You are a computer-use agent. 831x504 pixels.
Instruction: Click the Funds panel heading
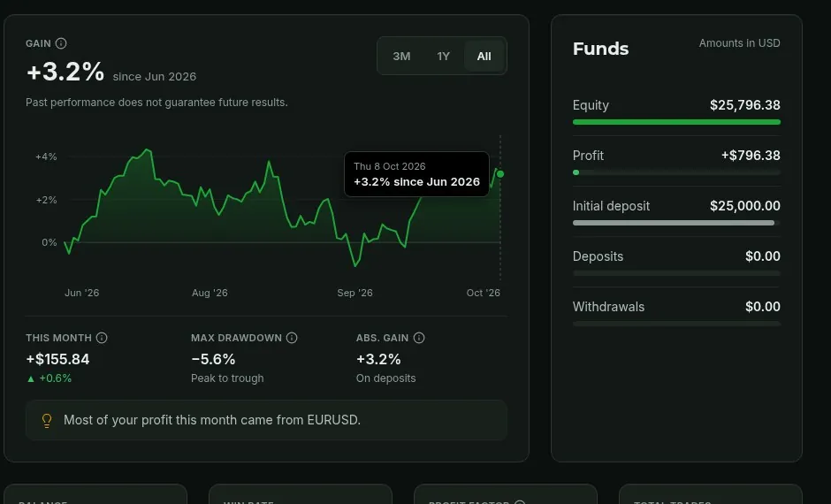click(x=600, y=49)
